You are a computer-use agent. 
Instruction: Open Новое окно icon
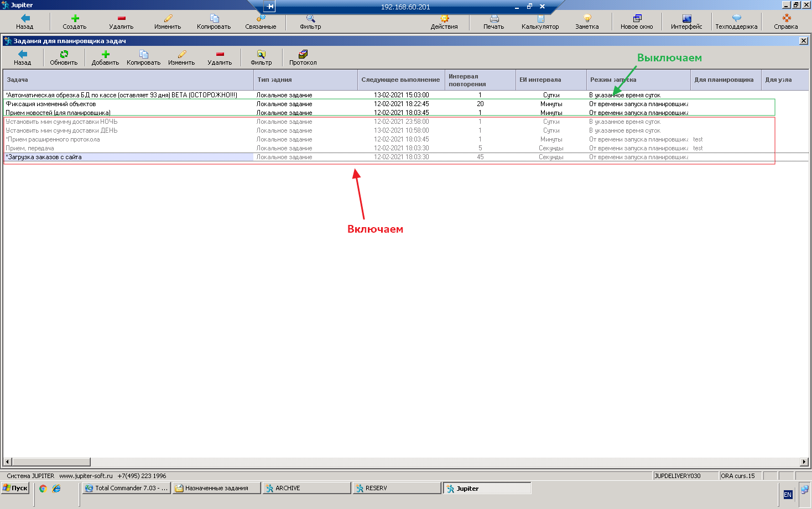click(637, 18)
